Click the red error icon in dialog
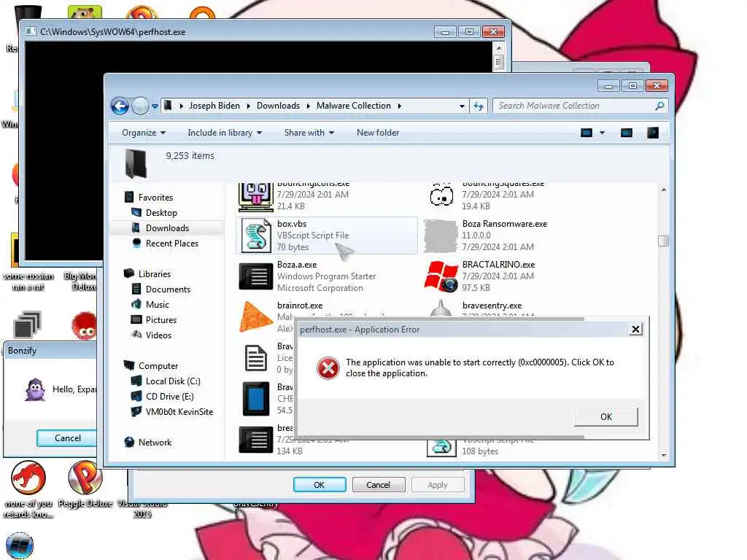The width and height of the screenshot is (747, 560). (x=328, y=368)
